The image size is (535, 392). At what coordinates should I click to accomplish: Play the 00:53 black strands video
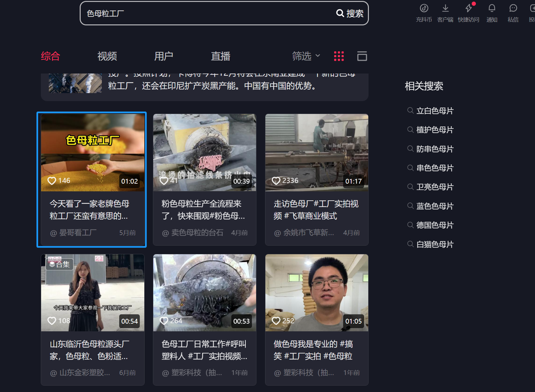(205, 292)
